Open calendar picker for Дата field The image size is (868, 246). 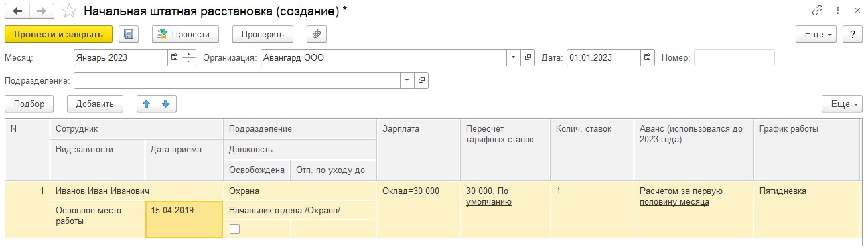click(648, 57)
